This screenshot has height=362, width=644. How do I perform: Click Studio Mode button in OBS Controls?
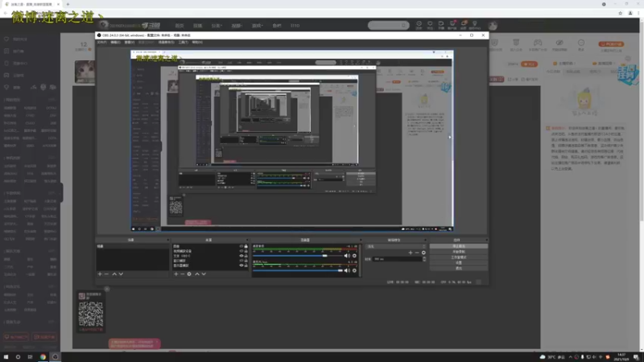coord(458,257)
